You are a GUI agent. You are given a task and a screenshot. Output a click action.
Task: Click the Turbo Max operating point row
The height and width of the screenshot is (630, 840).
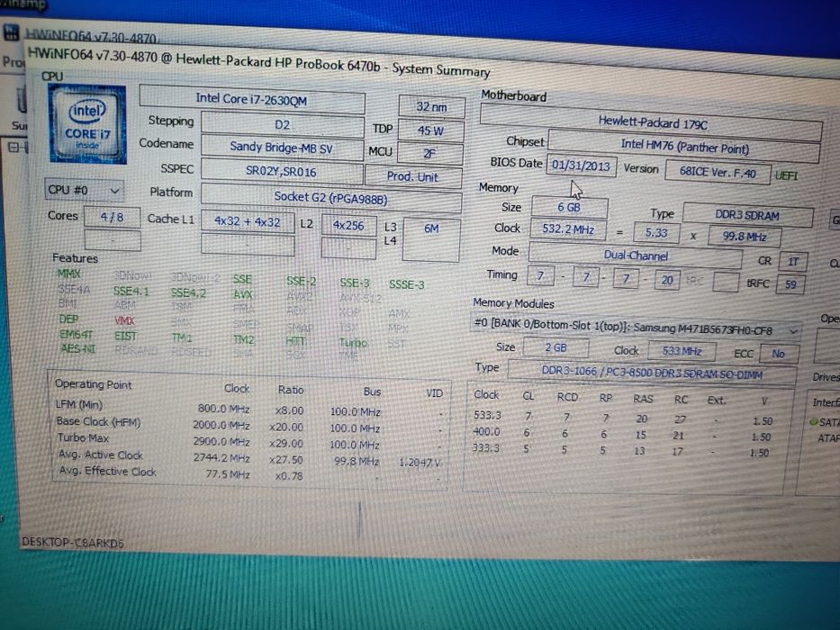(x=249, y=441)
